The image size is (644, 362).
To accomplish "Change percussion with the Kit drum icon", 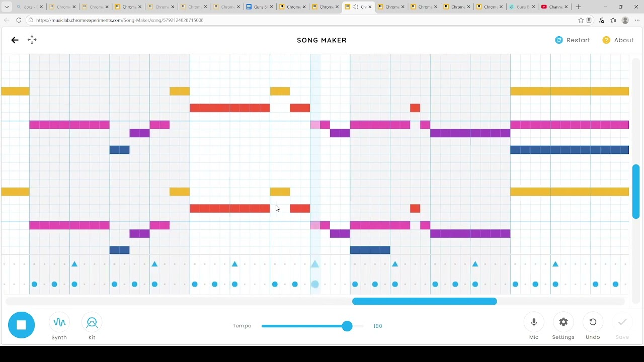I will (92, 322).
